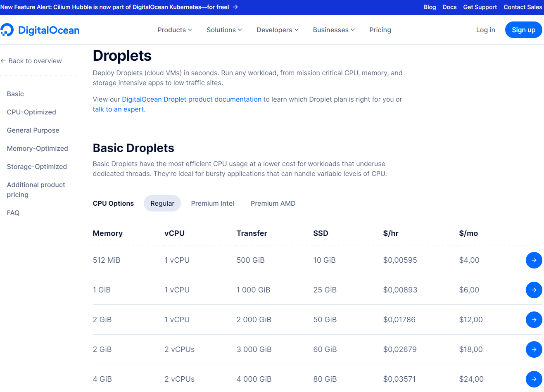Click the $0,01786 hourly price
The width and height of the screenshot is (544, 392).
(x=399, y=320)
